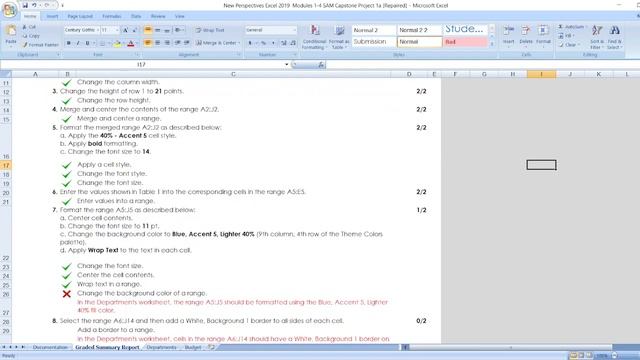The width and height of the screenshot is (640, 360).
Task: Switch to the Insert ribbon tab
Action: click(x=52, y=16)
